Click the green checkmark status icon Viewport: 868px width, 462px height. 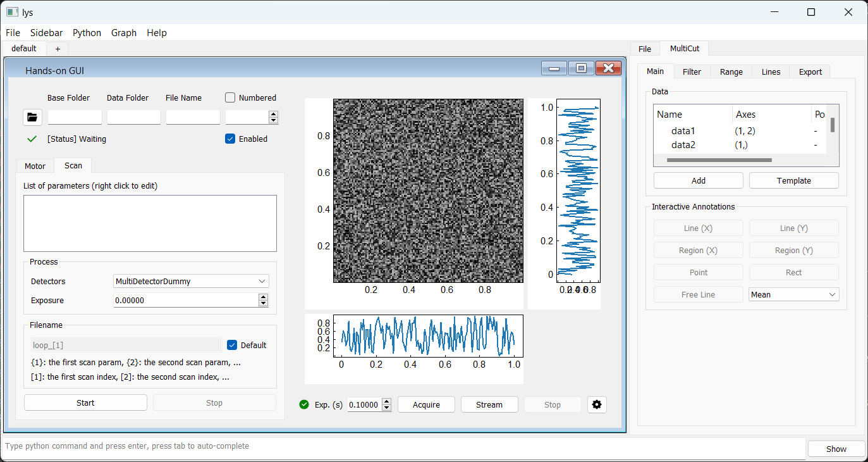coord(32,139)
